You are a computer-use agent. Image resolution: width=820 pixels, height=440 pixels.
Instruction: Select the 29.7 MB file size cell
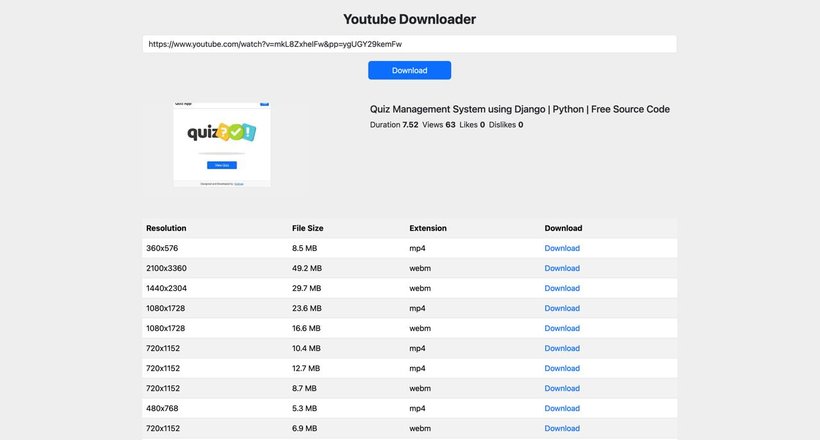(x=306, y=288)
